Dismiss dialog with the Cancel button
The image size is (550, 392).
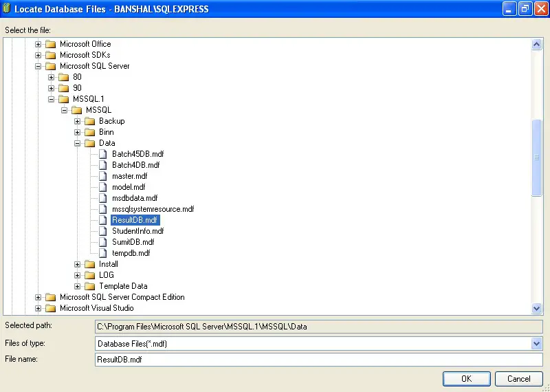(x=519, y=379)
